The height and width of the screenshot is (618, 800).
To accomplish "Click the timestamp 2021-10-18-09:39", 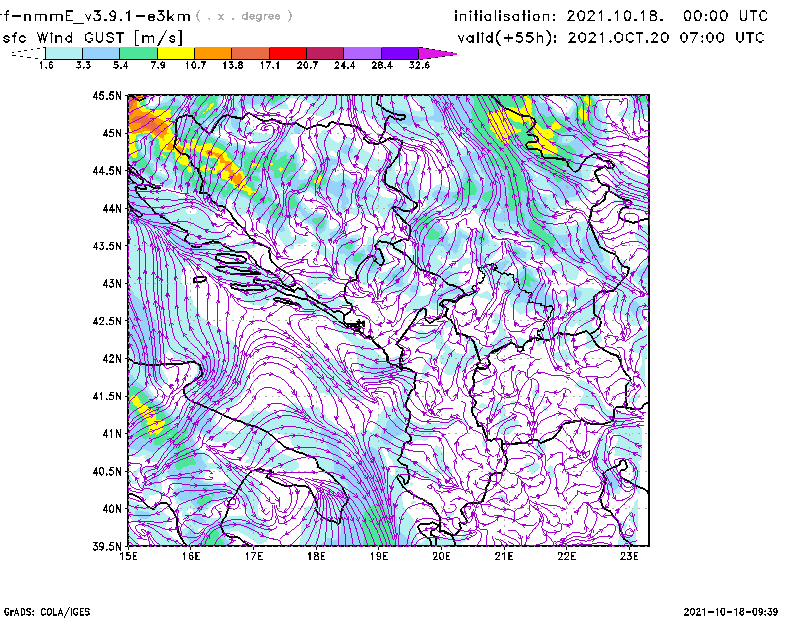I will coord(731,612).
